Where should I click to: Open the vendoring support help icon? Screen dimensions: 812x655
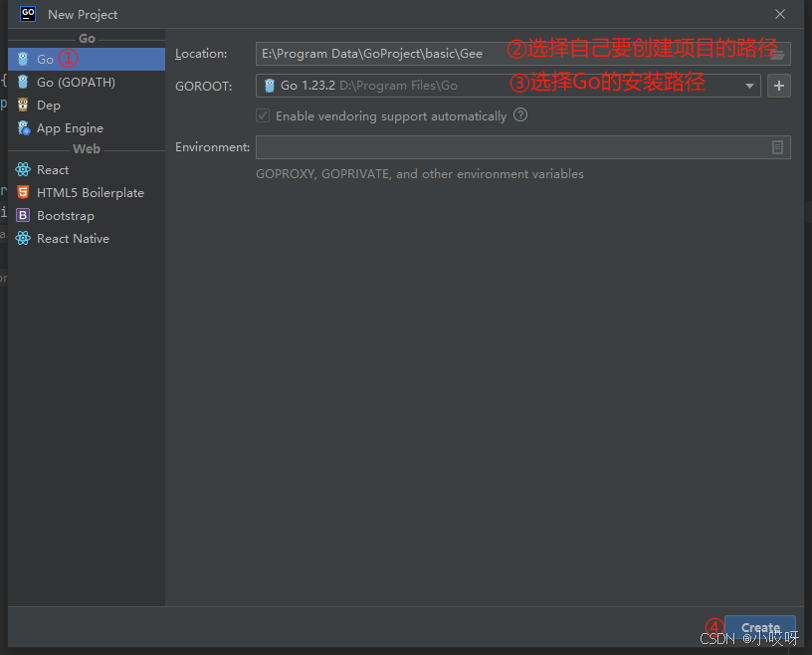(x=520, y=115)
